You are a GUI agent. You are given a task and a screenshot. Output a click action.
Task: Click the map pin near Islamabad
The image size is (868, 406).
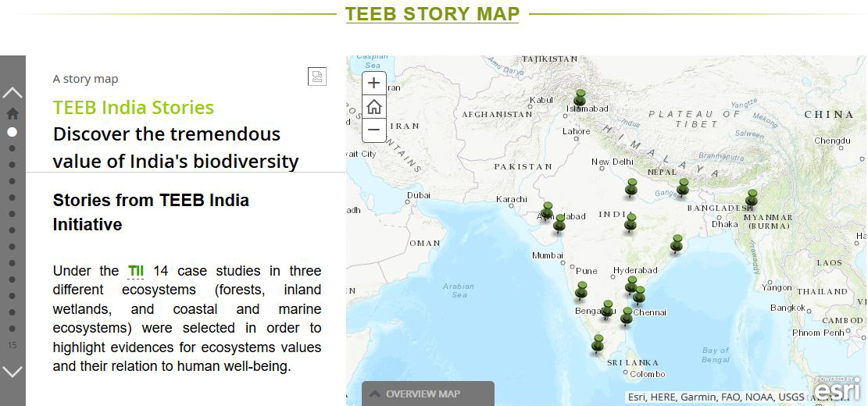click(x=580, y=97)
